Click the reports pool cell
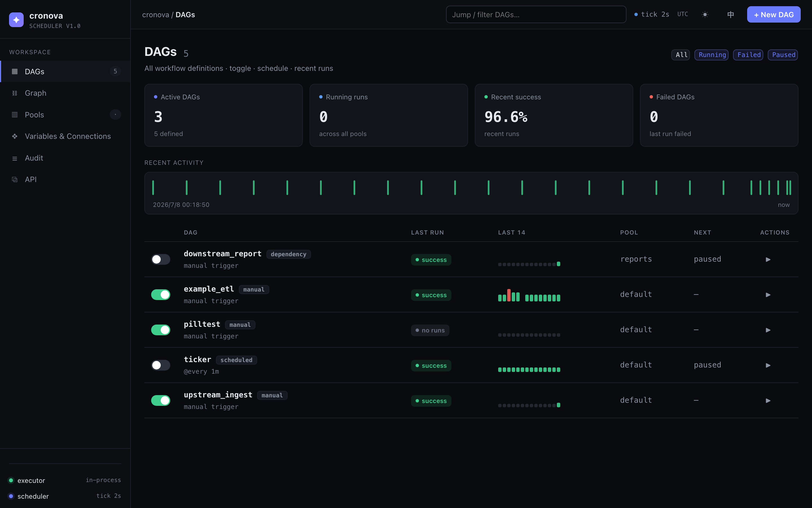 click(636, 259)
